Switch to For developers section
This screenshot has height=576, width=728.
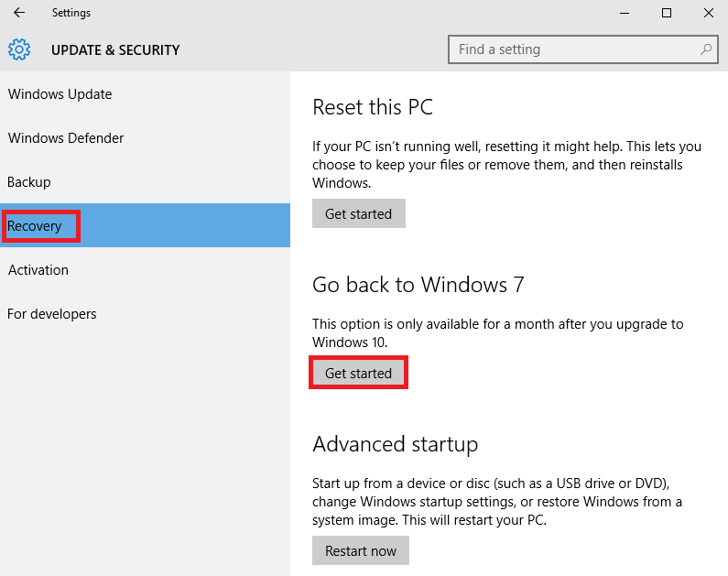point(52,314)
